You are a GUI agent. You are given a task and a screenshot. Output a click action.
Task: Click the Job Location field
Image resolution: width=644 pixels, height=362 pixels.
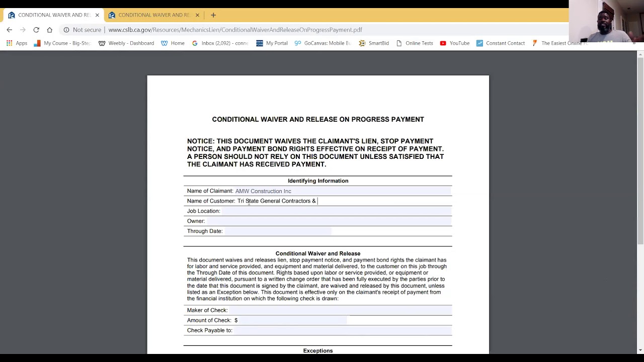coord(336,211)
